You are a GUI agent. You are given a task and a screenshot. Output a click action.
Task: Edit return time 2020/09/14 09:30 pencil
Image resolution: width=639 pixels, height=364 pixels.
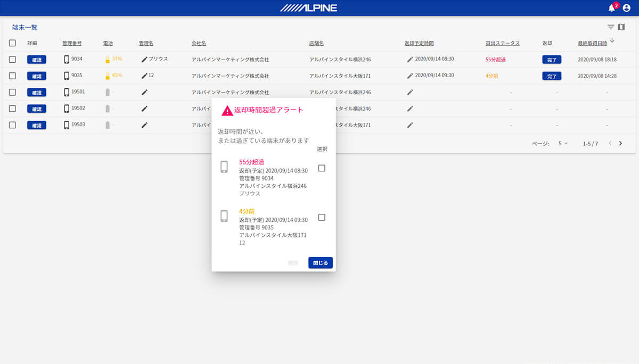click(410, 76)
